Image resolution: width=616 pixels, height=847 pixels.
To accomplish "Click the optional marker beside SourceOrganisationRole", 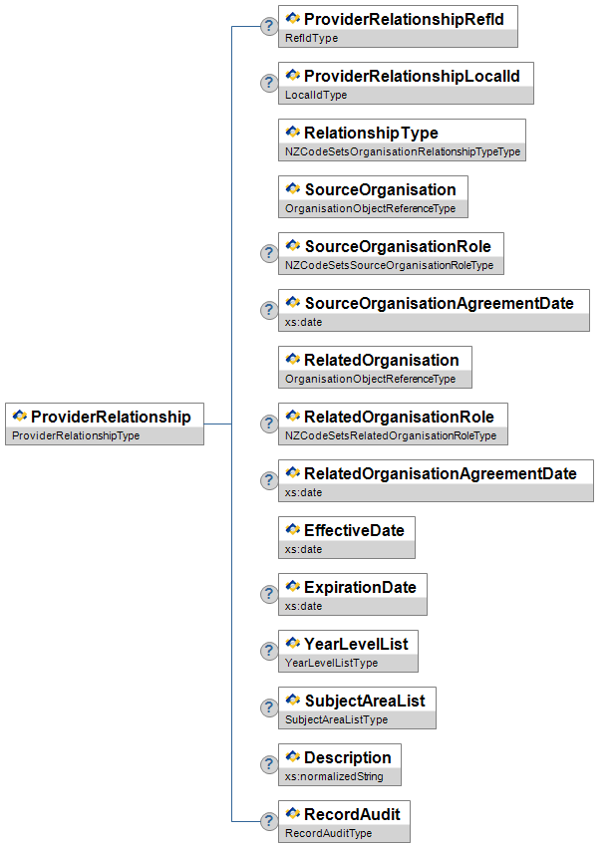I will click(268, 253).
